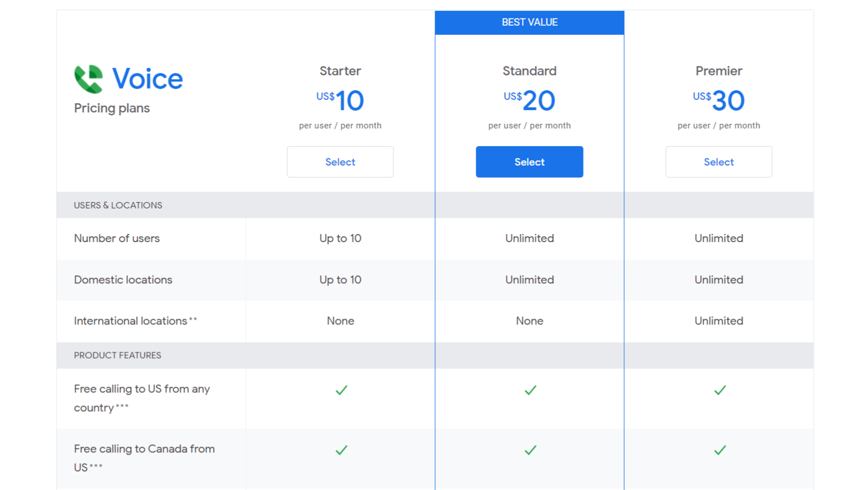Select the Starter plan button
Viewport: 868px width, 490px height.
340,162
